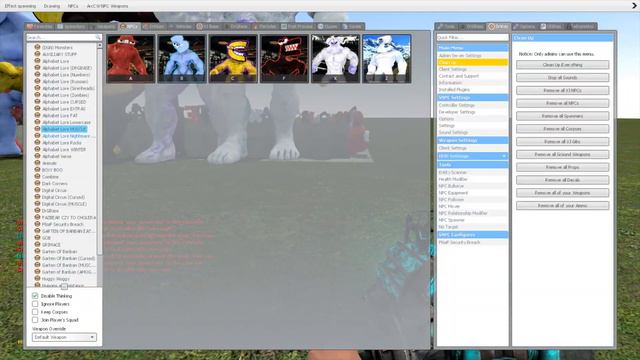Collapse the Main Menu section header

tap(473, 48)
